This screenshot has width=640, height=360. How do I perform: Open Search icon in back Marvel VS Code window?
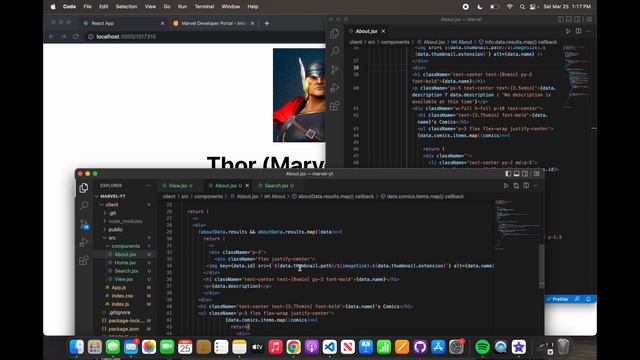(x=335, y=51)
